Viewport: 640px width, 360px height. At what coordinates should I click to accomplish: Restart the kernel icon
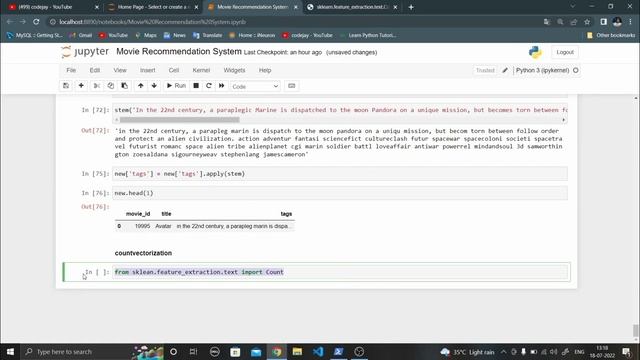tap(209, 86)
